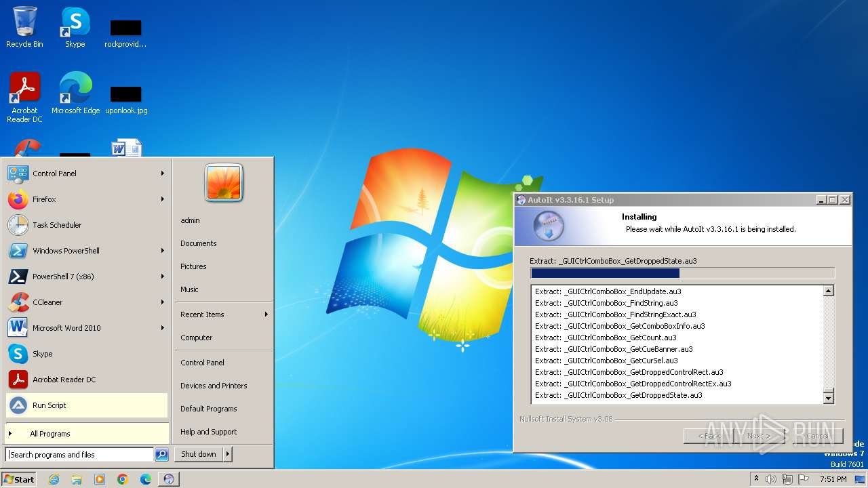Launch Firefox from the Start menu
The width and height of the screenshot is (868, 488).
(86, 199)
